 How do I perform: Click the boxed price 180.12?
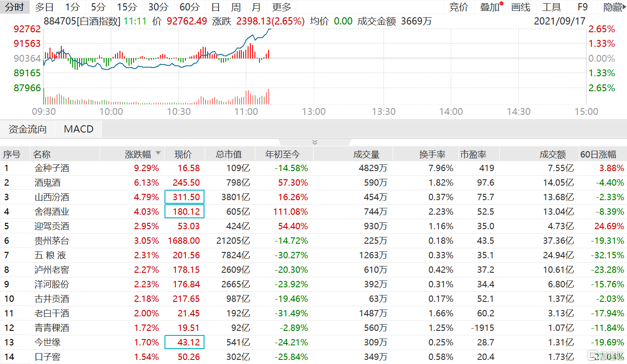coord(185,212)
